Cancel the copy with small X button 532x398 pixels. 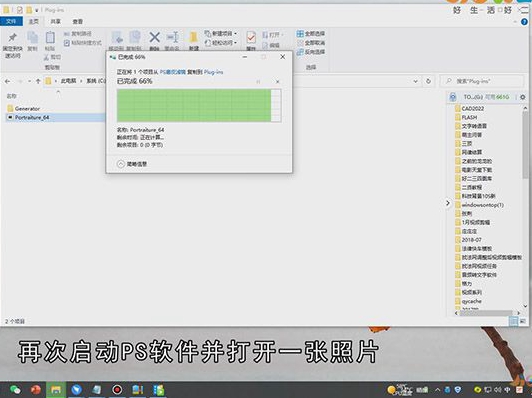point(278,82)
